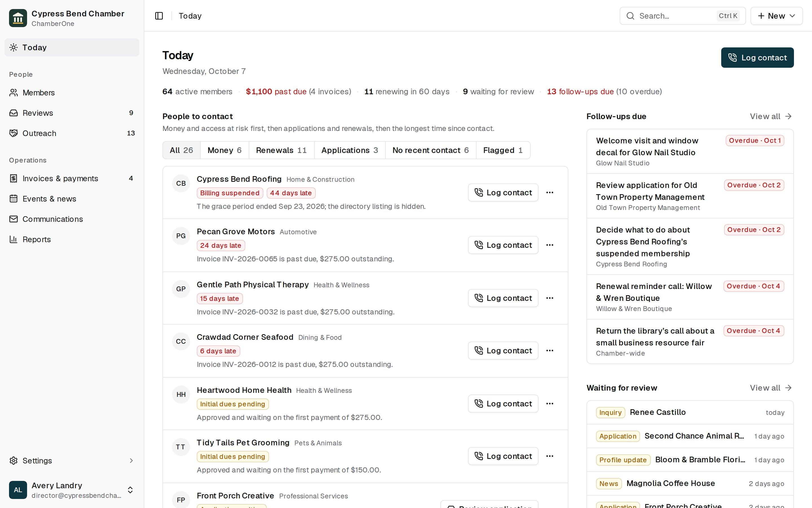Click the Reports bar chart icon

coord(14,239)
